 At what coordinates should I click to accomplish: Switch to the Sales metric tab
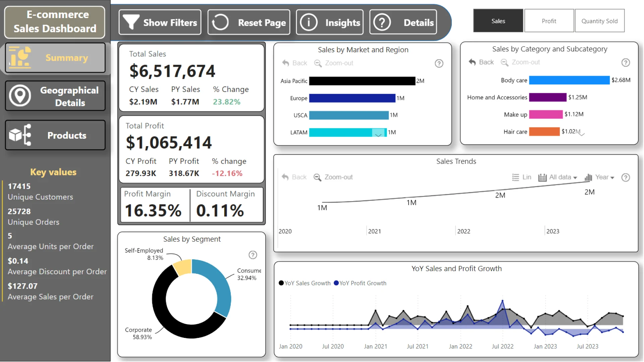(x=498, y=21)
